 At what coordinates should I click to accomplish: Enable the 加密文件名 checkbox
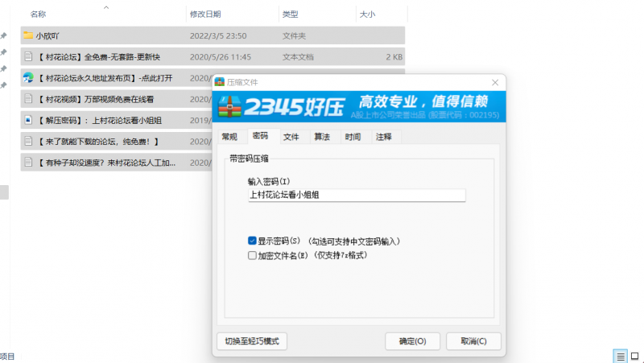(x=253, y=255)
